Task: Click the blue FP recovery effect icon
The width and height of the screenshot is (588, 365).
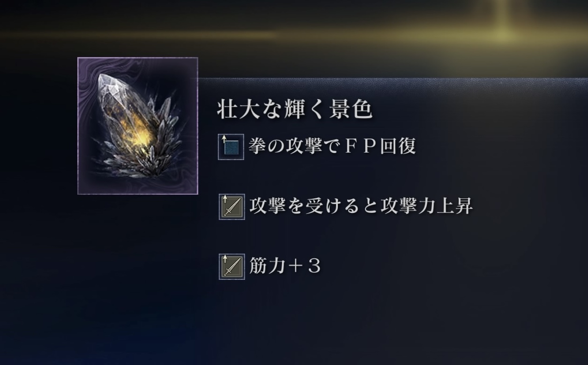Action: (231, 147)
